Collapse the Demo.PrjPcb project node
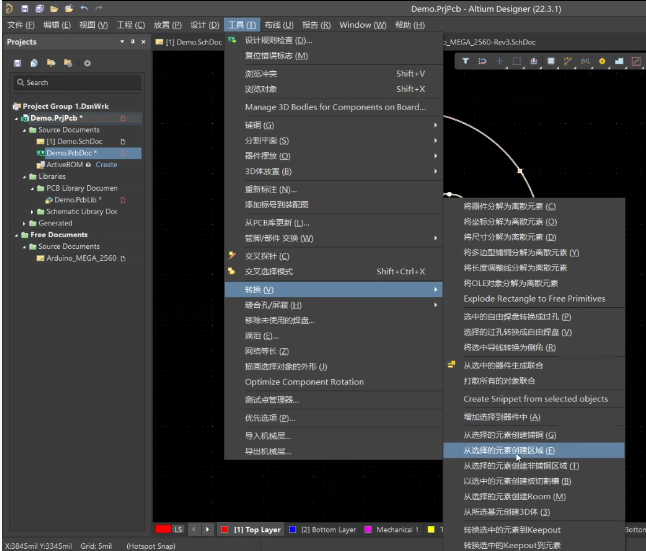Viewport: 646px width, 551px height. (16, 118)
